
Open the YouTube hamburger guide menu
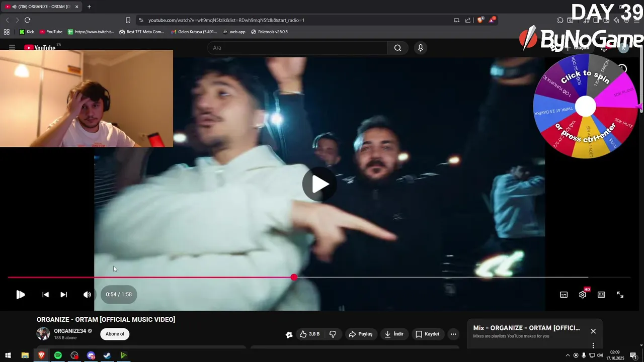(x=12, y=48)
